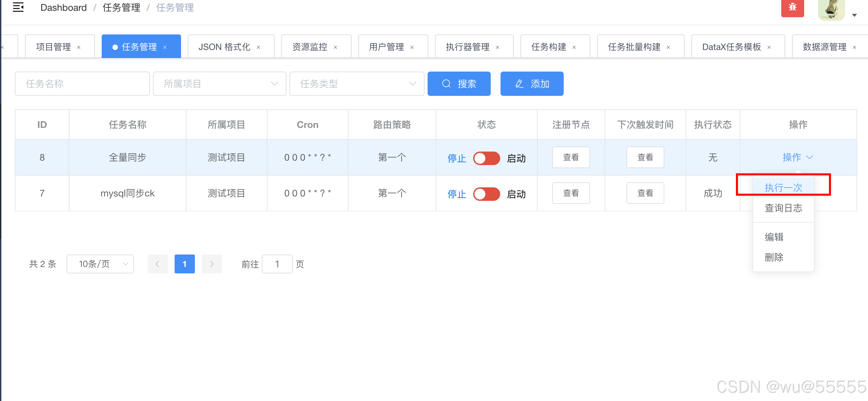Viewport: 868px width, 401px height.
Task: Select 执行一次 from the action menu
Action: click(783, 188)
